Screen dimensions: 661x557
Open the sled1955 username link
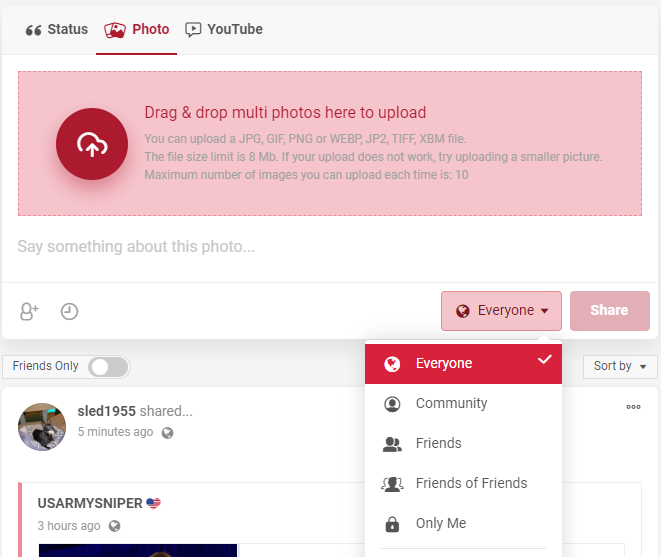coord(107,411)
